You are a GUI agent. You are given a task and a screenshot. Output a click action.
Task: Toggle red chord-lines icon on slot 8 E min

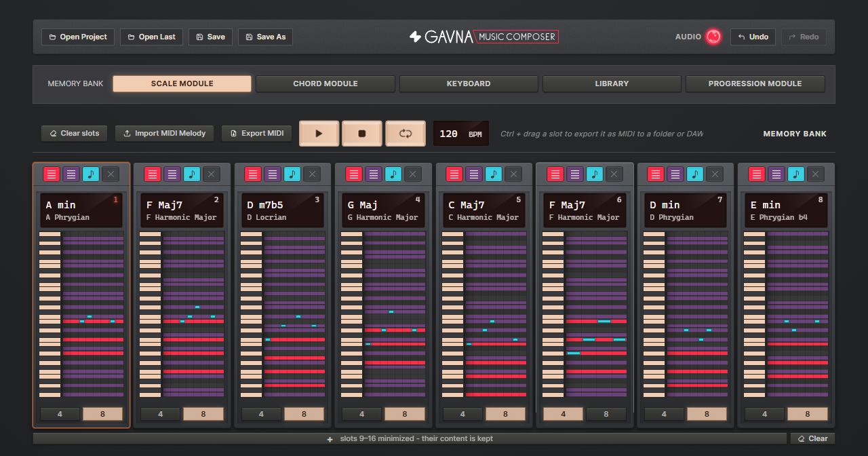(x=757, y=174)
